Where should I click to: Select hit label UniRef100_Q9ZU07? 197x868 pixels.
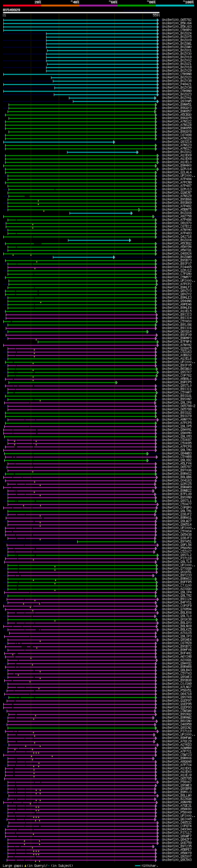177,856
